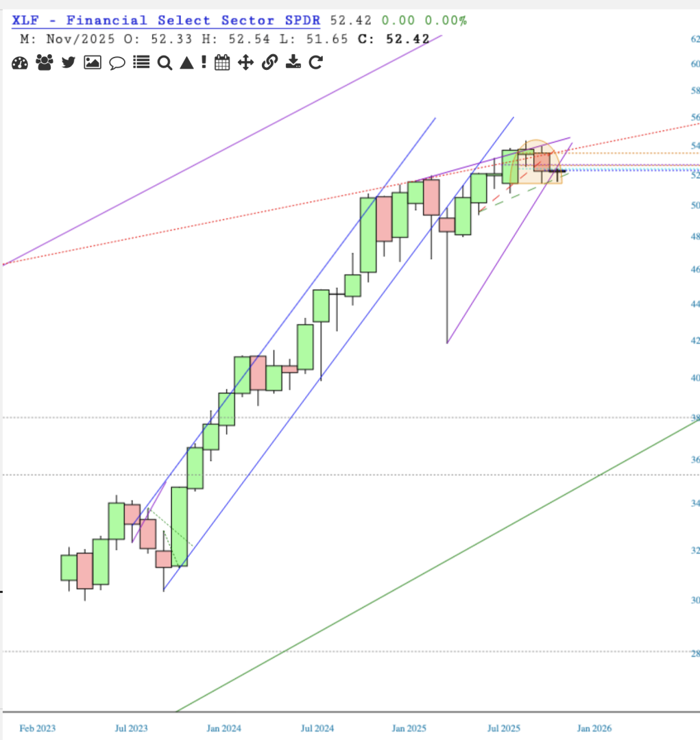Click the picture image icon

[93, 62]
